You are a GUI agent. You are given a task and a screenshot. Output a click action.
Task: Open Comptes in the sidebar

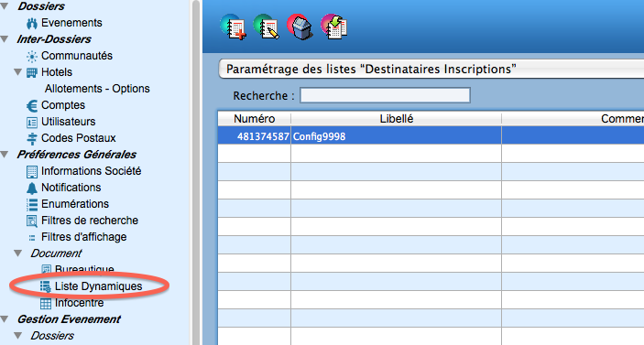click(x=63, y=105)
